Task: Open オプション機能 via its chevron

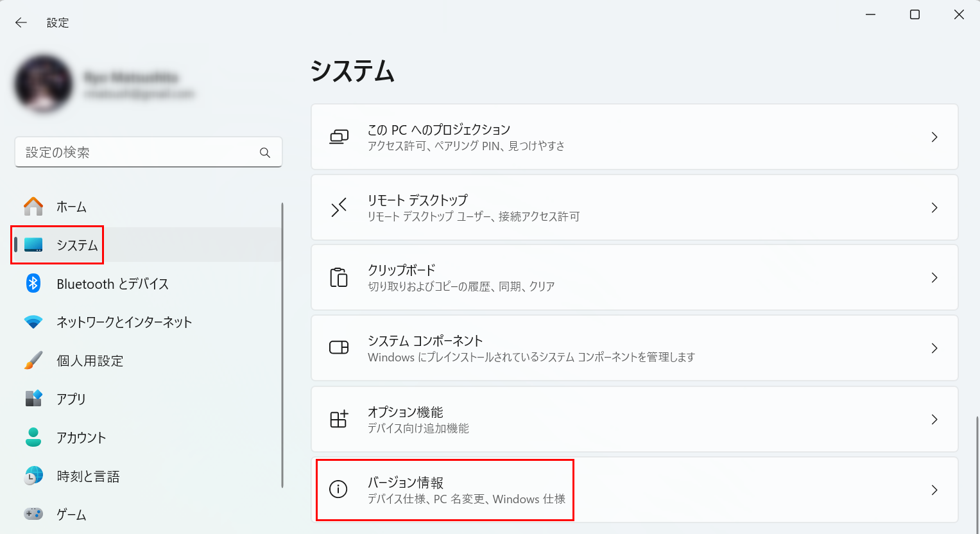Action: (935, 418)
